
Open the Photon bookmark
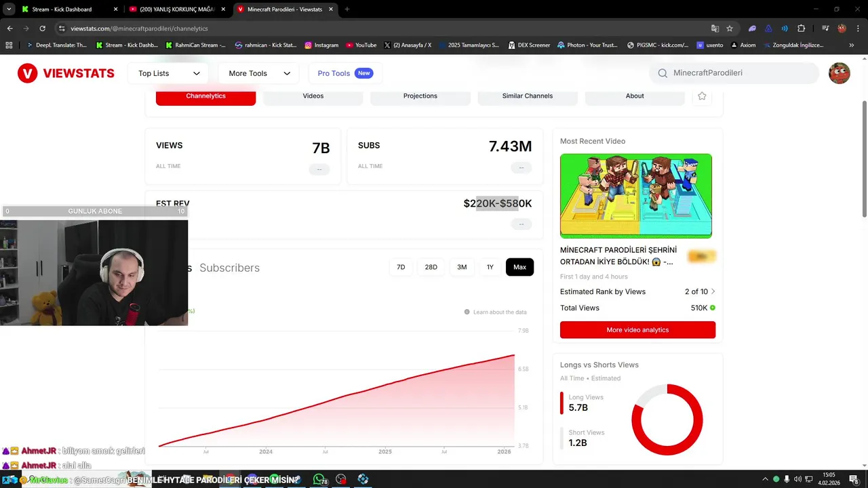click(588, 45)
